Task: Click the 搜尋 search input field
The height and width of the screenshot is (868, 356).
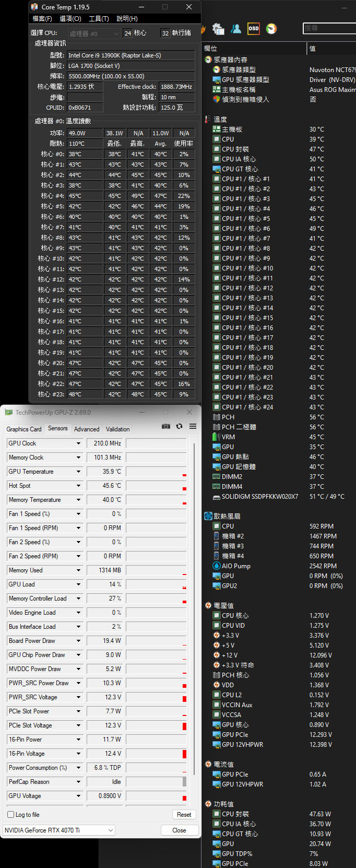Action: pos(329,28)
